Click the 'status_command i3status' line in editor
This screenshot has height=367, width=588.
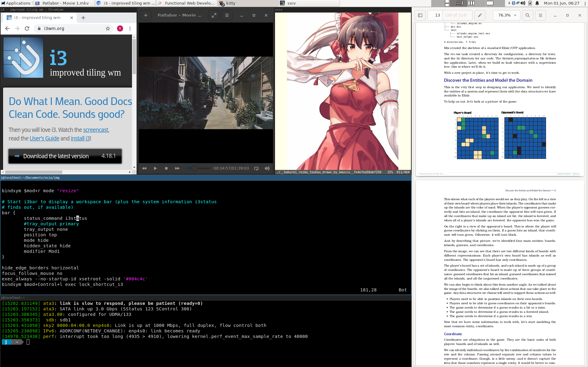(x=55, y=218)
